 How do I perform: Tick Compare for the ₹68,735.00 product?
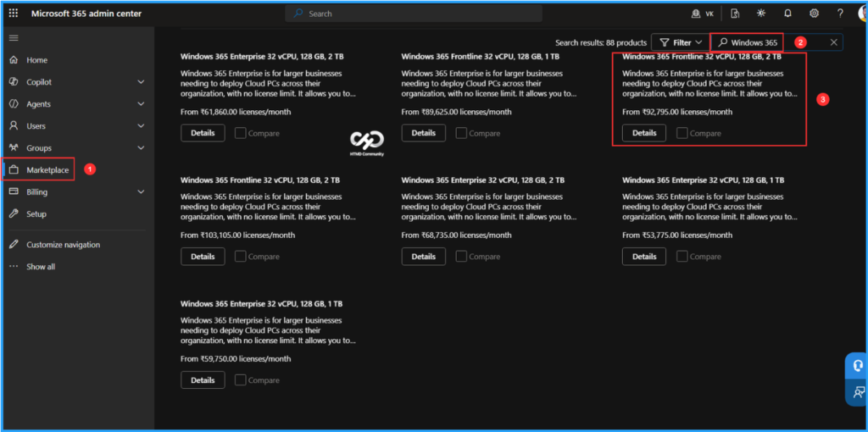pyautogui.click(x=461, y=257)
